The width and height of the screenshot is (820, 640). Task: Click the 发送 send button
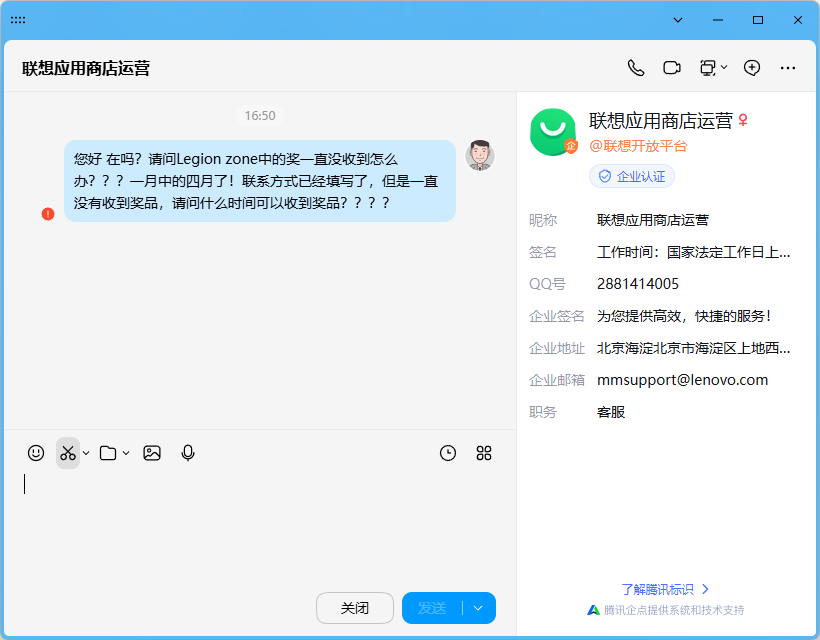[432, 608]
